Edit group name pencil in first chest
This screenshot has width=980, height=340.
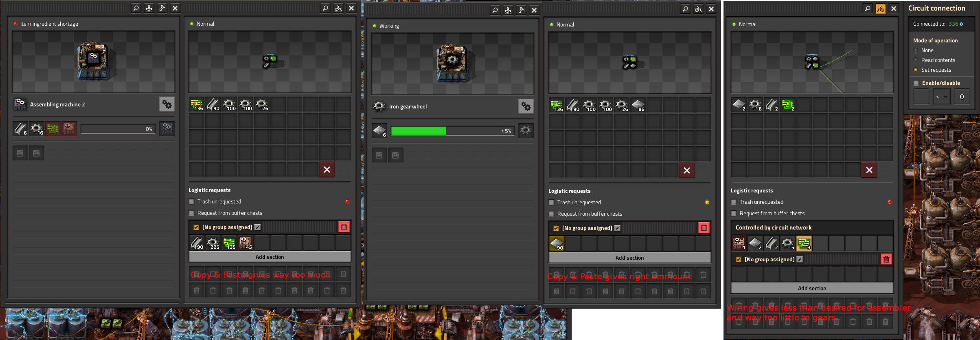coord(258,227)
